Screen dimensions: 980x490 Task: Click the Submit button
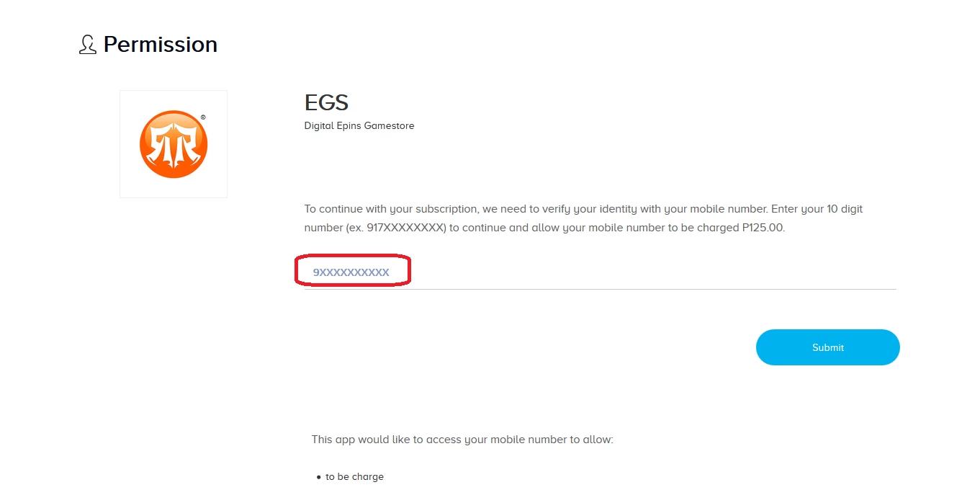click(828, 347)
